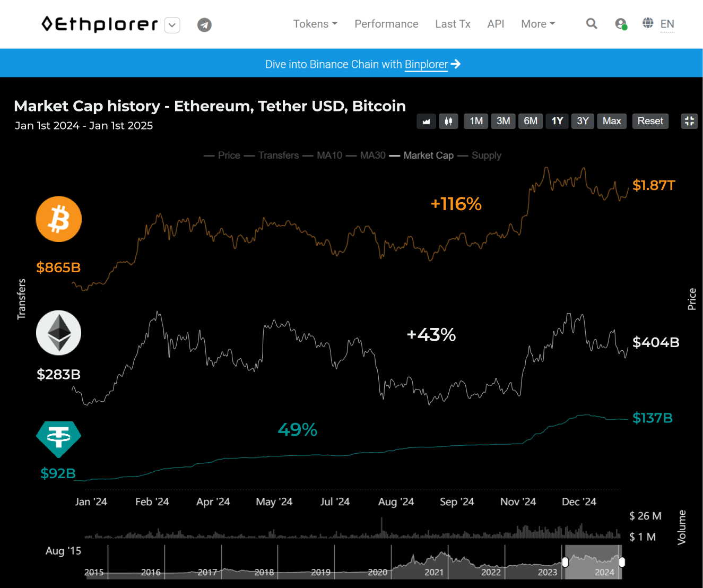Switch to area chart view icon
The image size is (703, 588).
pos(426,121)
